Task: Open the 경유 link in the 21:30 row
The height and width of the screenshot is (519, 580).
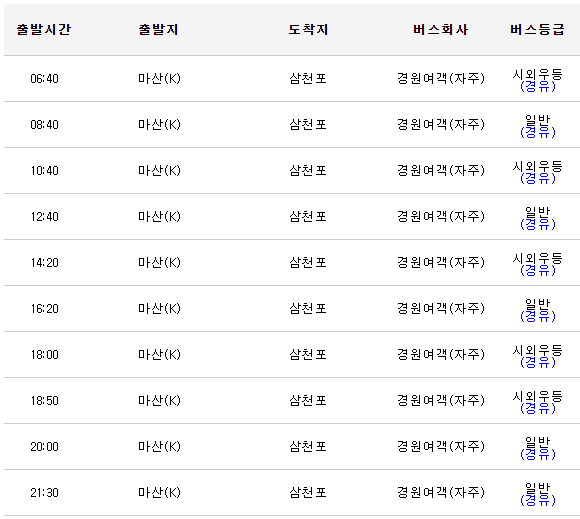Action: coord(537,501)
